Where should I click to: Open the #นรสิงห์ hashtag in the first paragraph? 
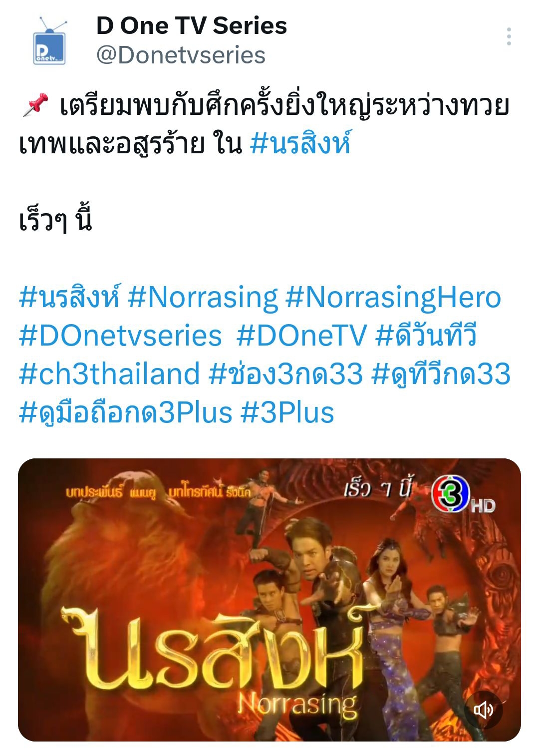(300, 143)
